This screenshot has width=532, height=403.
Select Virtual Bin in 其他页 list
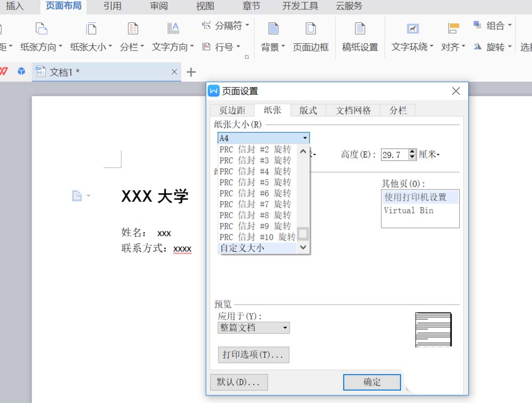pos(420,210)
